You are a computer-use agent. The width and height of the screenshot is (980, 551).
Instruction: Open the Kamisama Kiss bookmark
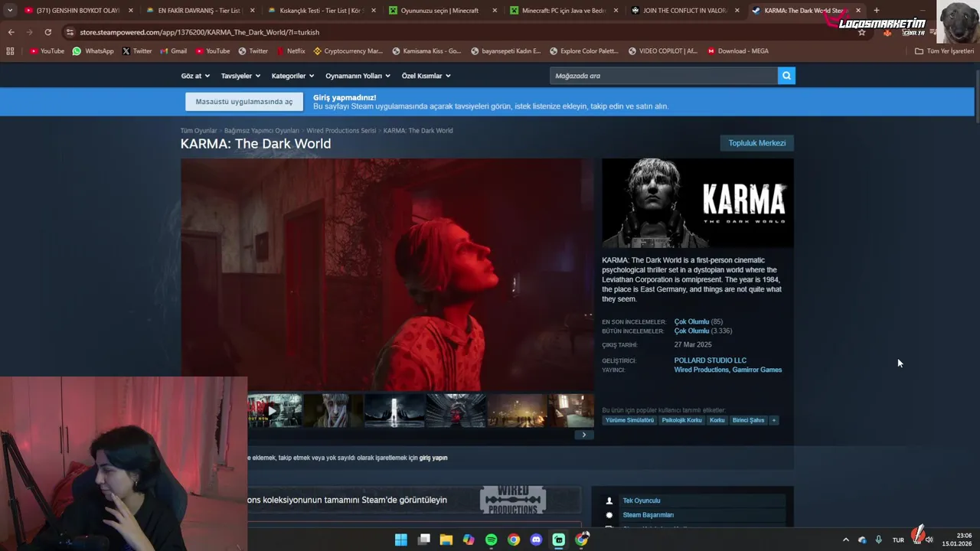tap(426, 51)
